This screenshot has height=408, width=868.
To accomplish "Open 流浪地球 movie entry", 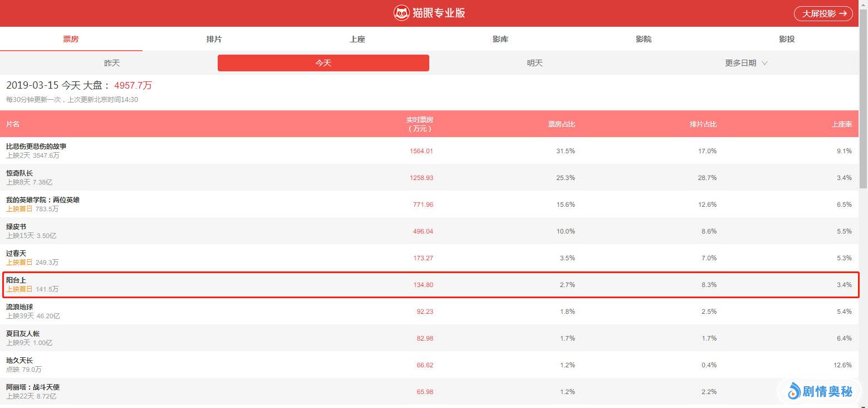I will tap(19, 307).
